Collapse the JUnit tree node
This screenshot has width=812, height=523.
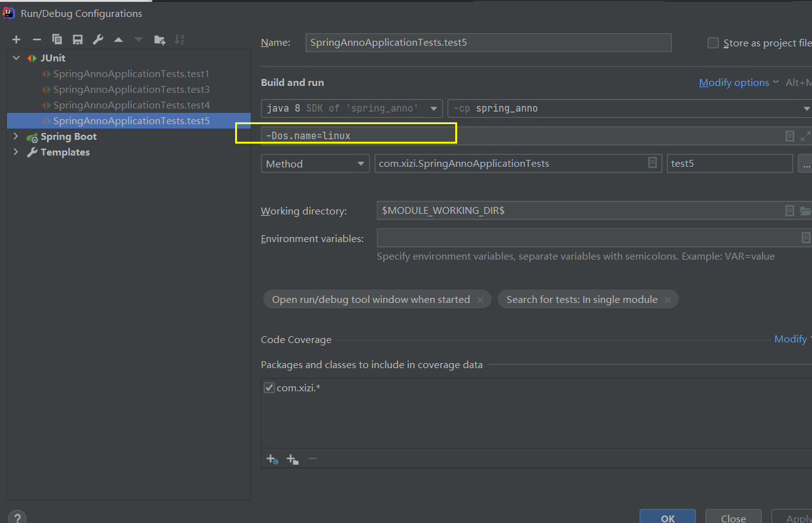(x=16, y=58)
